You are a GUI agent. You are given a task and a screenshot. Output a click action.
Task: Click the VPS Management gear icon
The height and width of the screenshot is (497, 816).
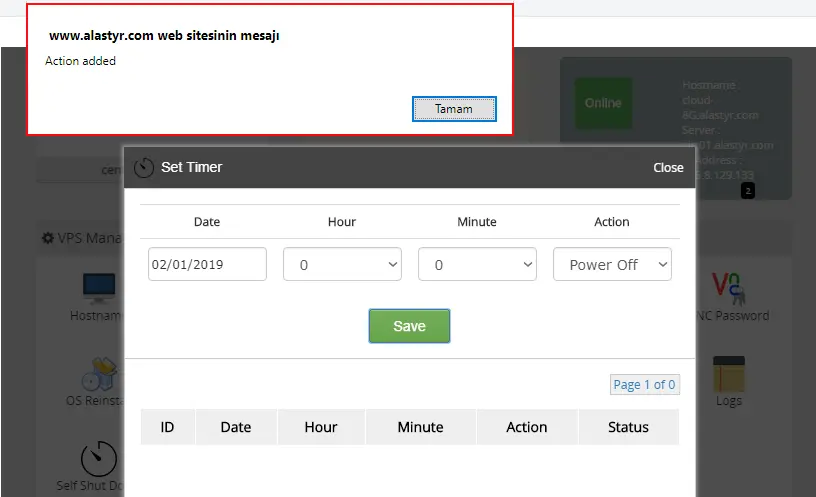pos(48,238)
